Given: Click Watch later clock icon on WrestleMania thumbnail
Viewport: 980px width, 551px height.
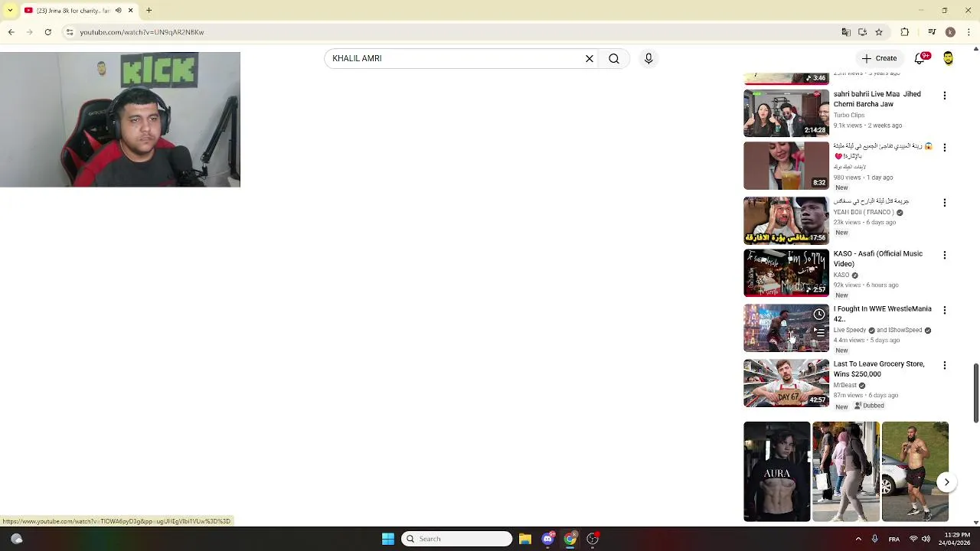Looking at the screenshot, I should coord(819,315).
